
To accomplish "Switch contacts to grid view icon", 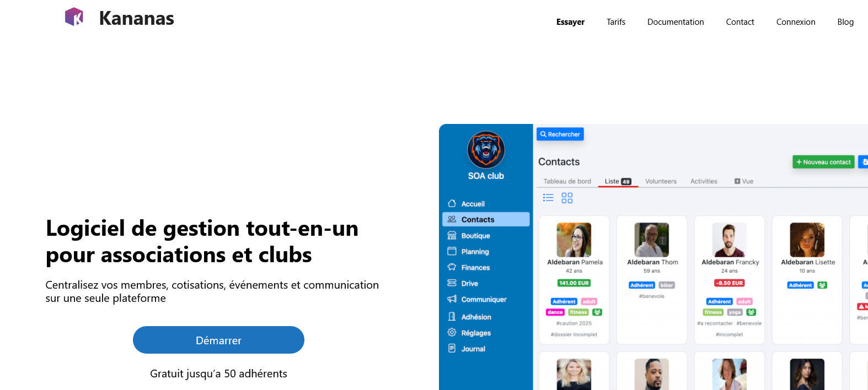I will coord(567,198).
